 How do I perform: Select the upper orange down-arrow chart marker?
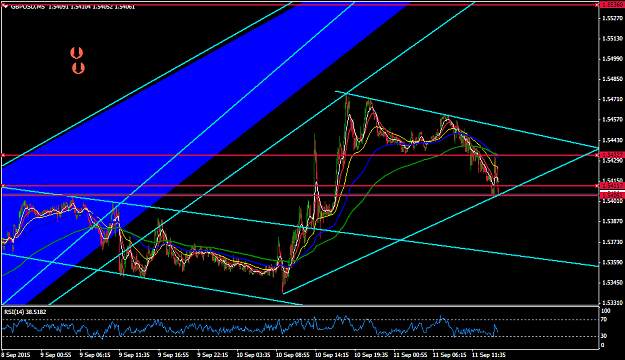tap(77, 53)
